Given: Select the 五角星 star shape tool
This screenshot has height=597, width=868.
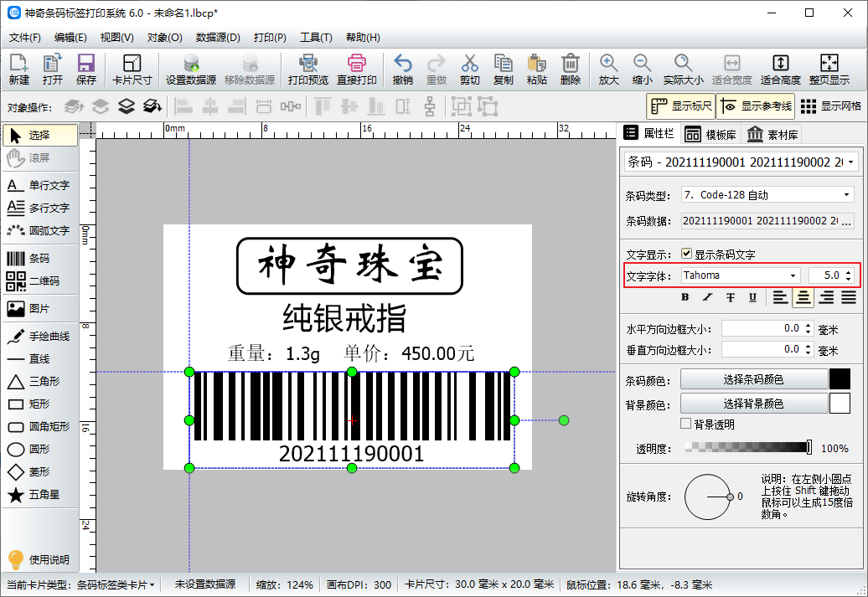Looking at the screenshot, I should pyautogui.click(x=39, y=495).
